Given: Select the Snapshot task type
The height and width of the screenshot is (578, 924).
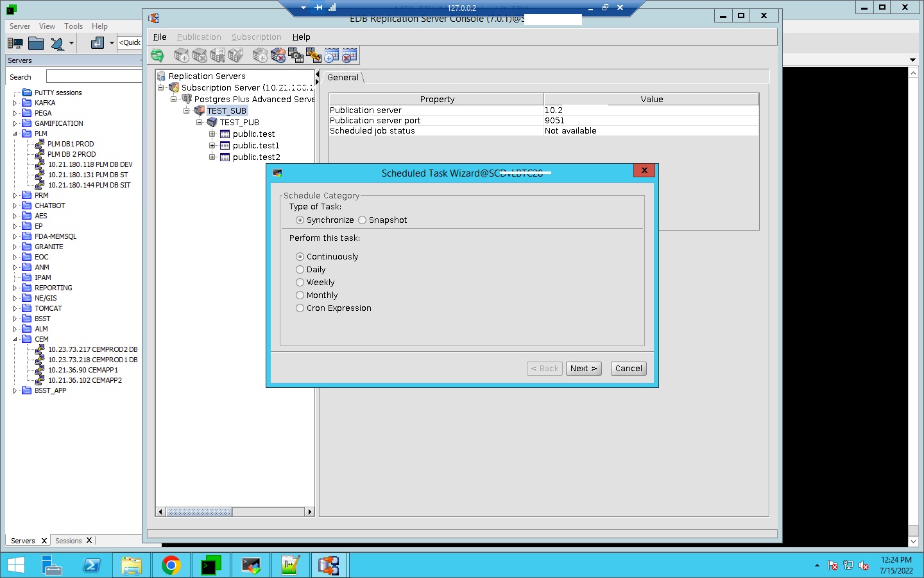Looking at the screenshot, I should click(382, 220).
